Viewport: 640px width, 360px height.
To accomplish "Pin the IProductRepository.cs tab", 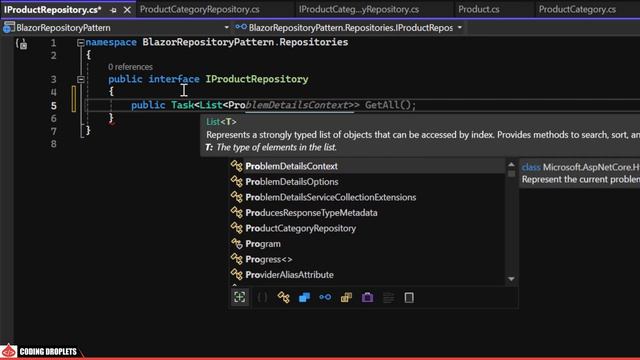I will tap(113, 10).
